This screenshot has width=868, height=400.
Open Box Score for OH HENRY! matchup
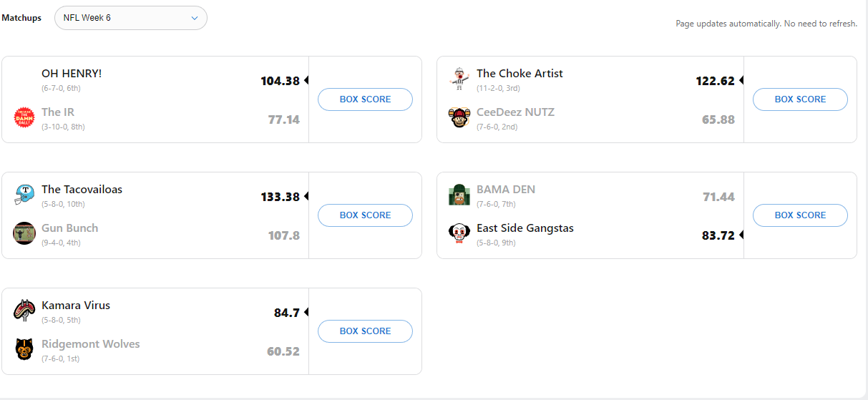(x=365, y=99)
